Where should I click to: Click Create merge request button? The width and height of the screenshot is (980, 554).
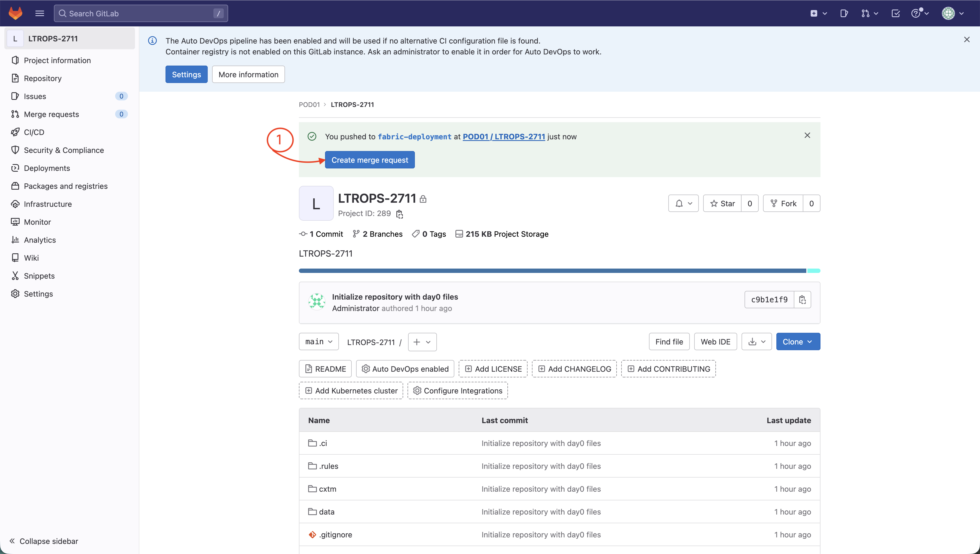[369, 160]
